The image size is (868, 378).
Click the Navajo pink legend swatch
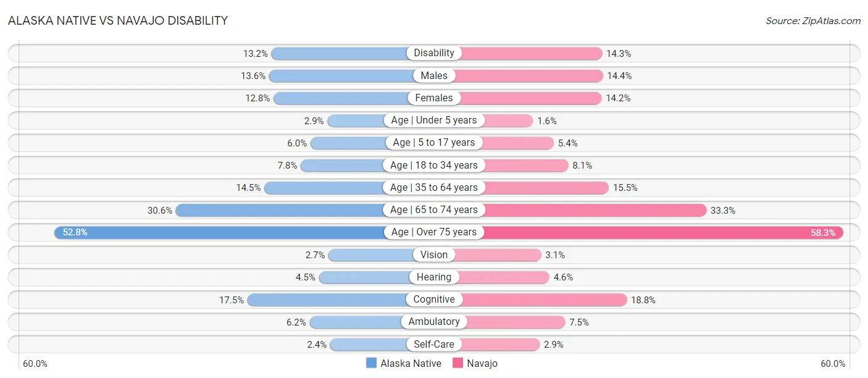click(457, 363)
